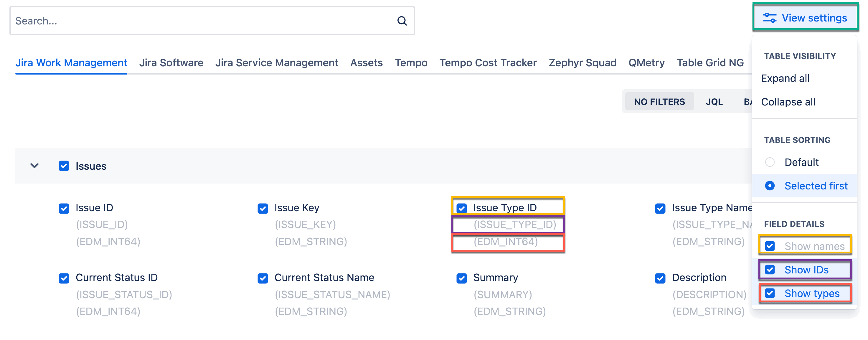Select the JQL filter option

714,102
